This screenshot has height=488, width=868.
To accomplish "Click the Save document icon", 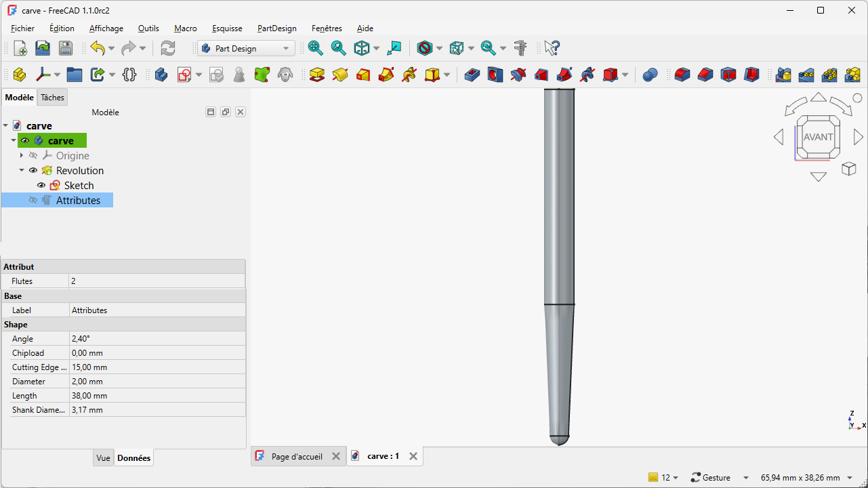I will pyautogui.click(x=65, y=48).
